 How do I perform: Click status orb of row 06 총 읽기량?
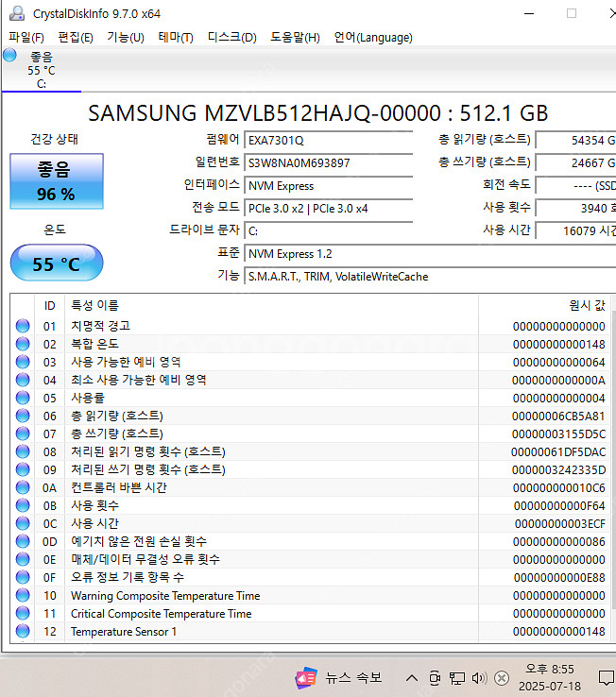point(23,416)
